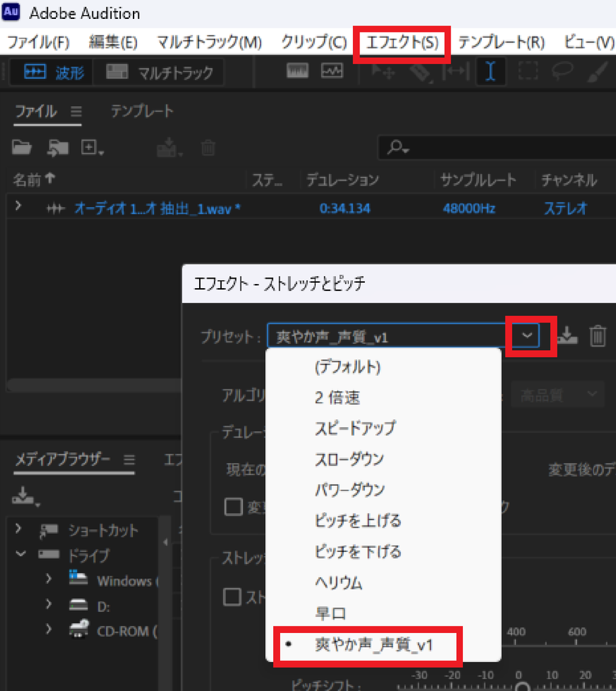Screen dimensions: 616x691
Task: Click the insert into multitrack icon
Action: (169, 148)
